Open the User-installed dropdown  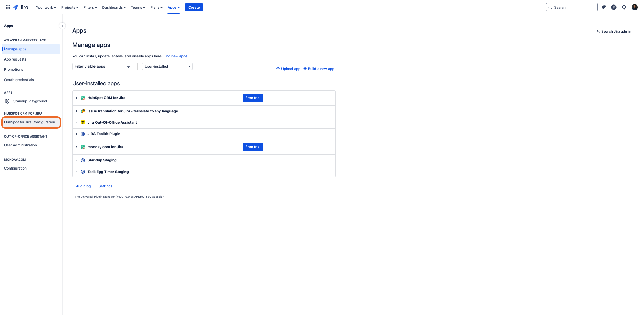click(x=167, y=66)
